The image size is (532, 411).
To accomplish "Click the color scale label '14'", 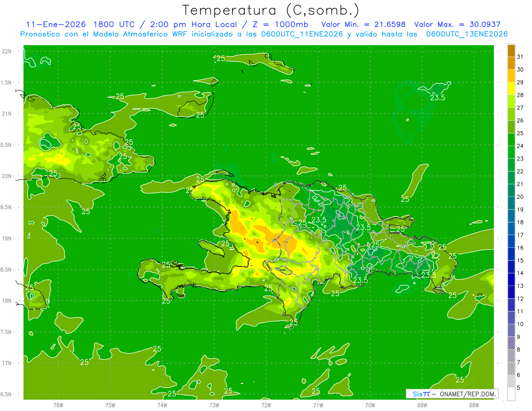I will (520, 273).
